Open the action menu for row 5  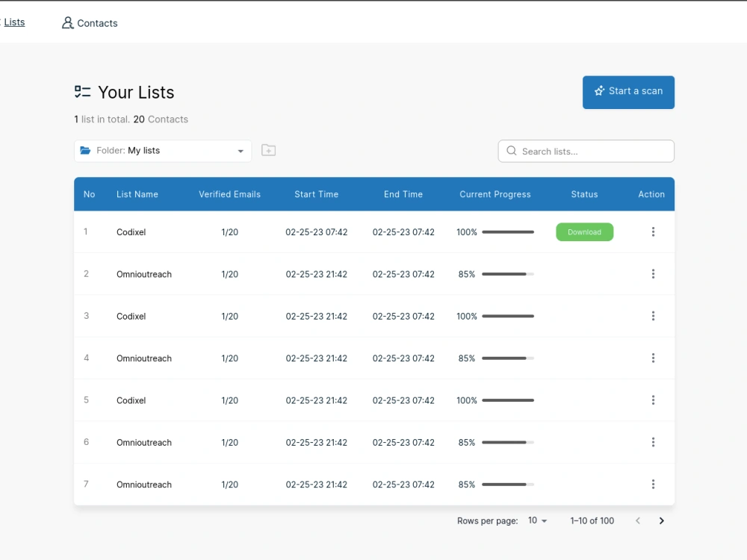653,400
